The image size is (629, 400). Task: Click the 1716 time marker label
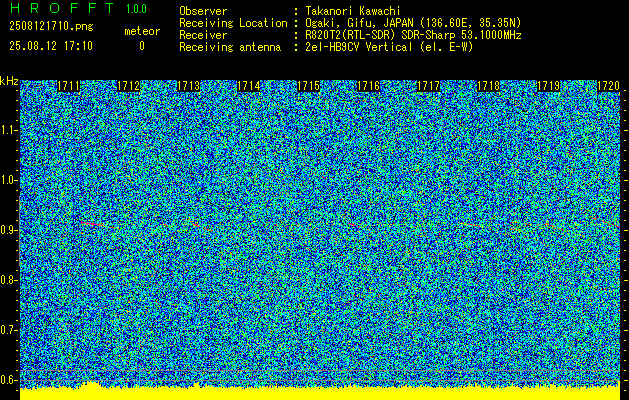[369, 86]
